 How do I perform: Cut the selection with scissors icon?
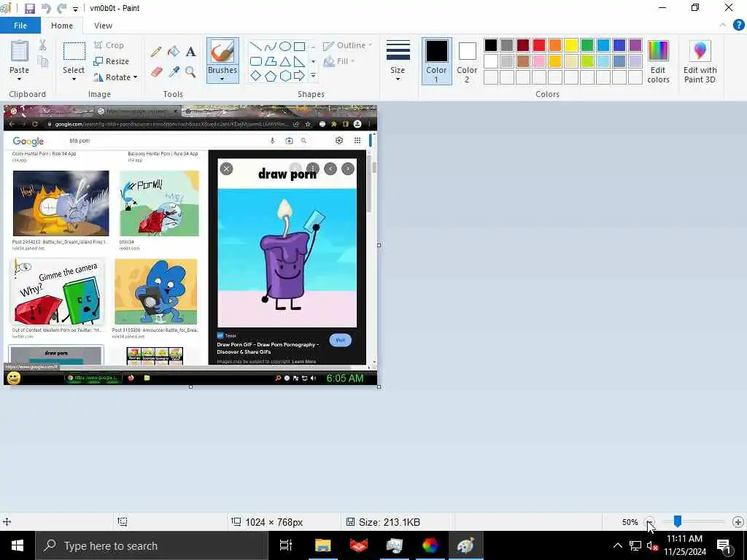43,45
